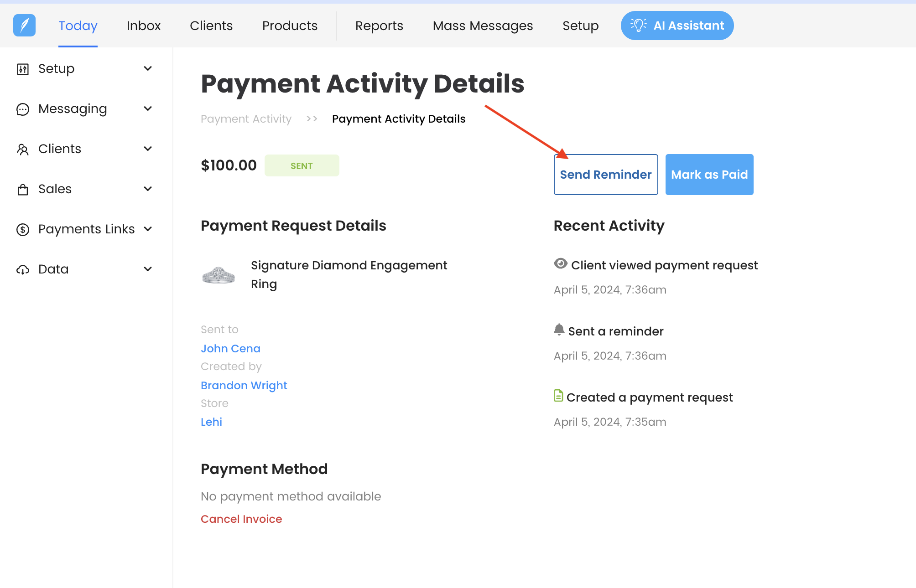Click the Messaging chat bubble icon
The width and height of the screenshot is (916, 588).
tap(22, 109)
